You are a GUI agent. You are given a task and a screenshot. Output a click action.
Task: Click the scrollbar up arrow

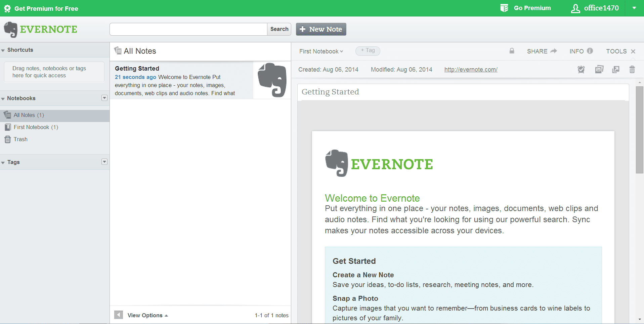tap(640, 82)
